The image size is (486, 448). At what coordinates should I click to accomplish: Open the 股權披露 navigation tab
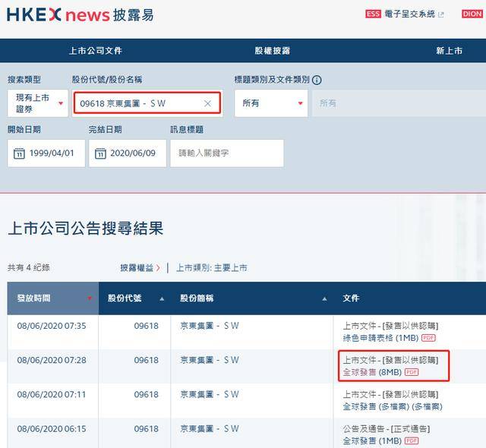[272, 51]
